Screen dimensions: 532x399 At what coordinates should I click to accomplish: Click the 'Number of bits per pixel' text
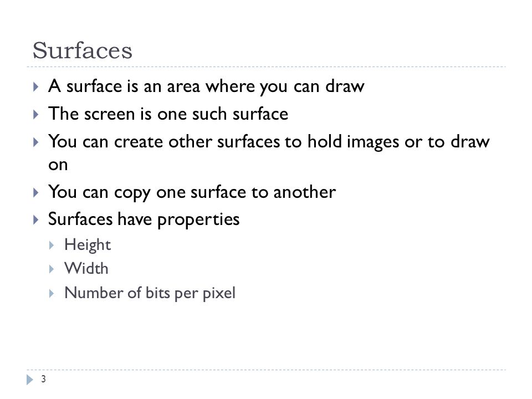click(x=150, y=294)
